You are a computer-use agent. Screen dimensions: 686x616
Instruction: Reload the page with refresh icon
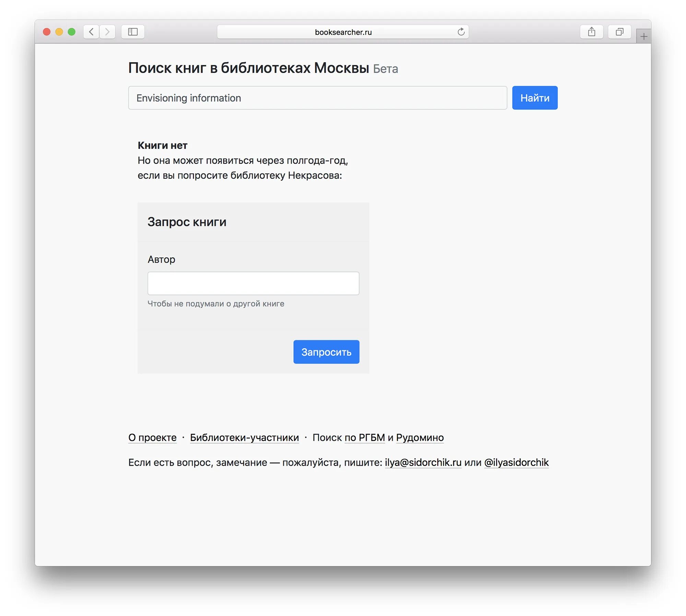tap(461, 32)
